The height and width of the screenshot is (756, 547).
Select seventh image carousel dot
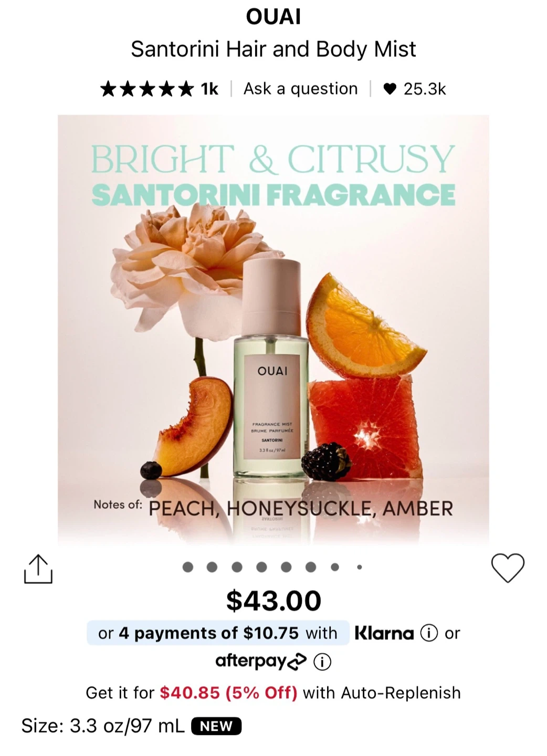click(x=335, y=567)
